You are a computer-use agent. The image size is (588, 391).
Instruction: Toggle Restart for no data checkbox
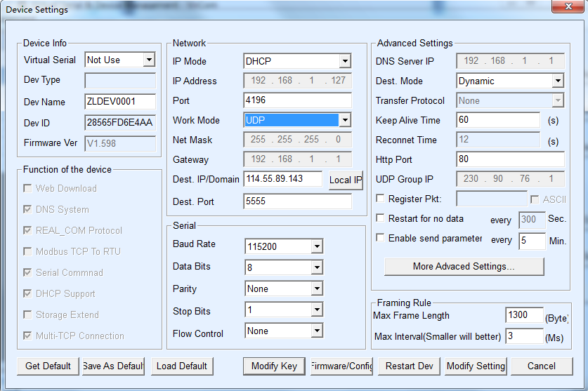[381, 219]
